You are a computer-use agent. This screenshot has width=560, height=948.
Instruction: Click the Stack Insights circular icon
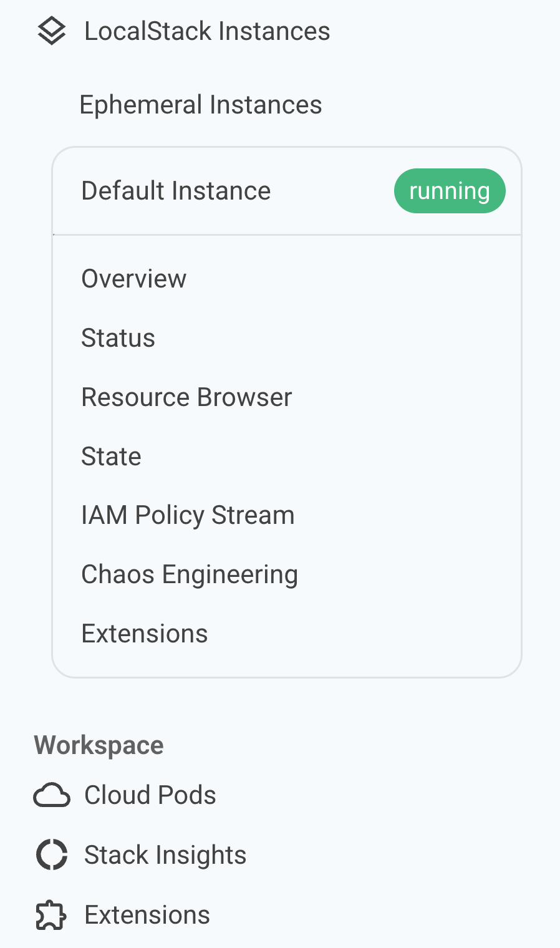click(52, 855)
